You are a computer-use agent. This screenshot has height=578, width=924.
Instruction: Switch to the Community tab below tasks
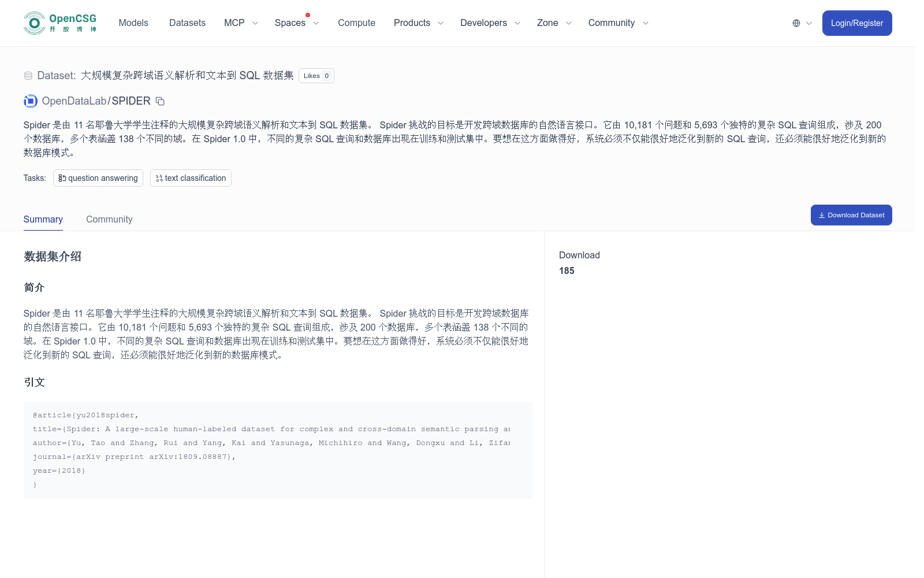(109, 220)
